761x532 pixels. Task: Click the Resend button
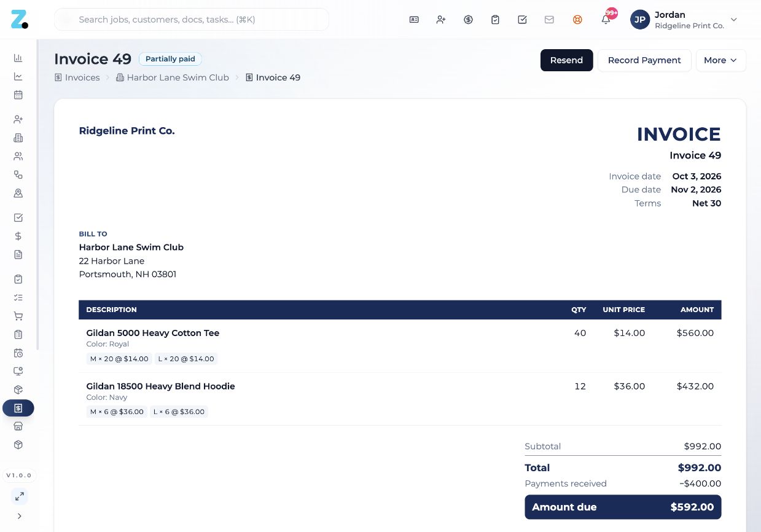[566, 60]
